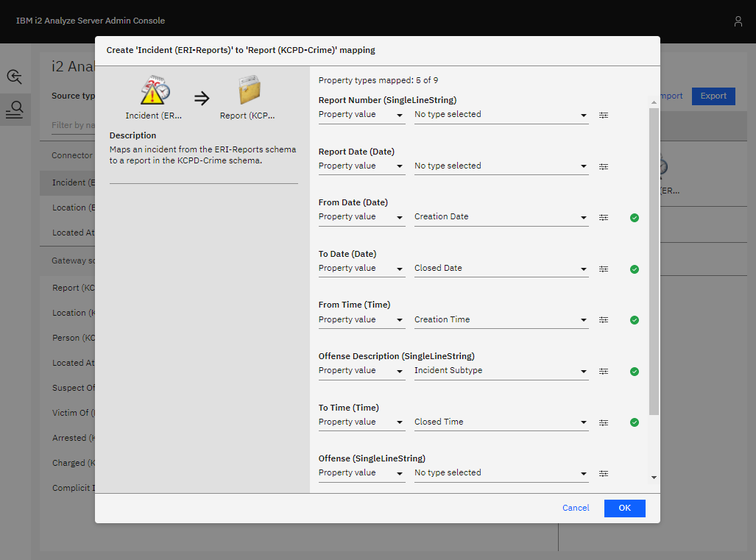Image resolution: width=756 pixels, height=560 pixels.
Task: Click the user profile icon
Action: [738, 21]
